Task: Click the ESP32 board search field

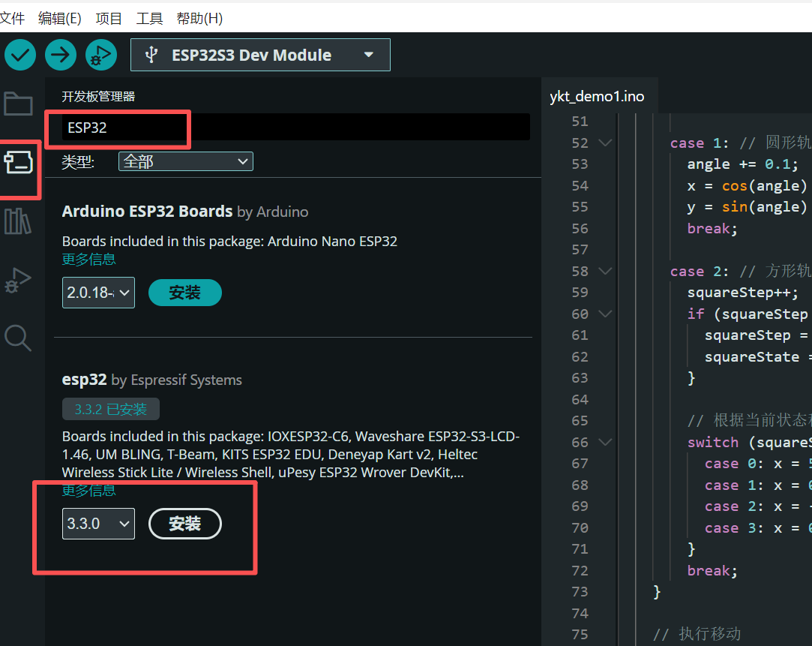Action: 295,128
